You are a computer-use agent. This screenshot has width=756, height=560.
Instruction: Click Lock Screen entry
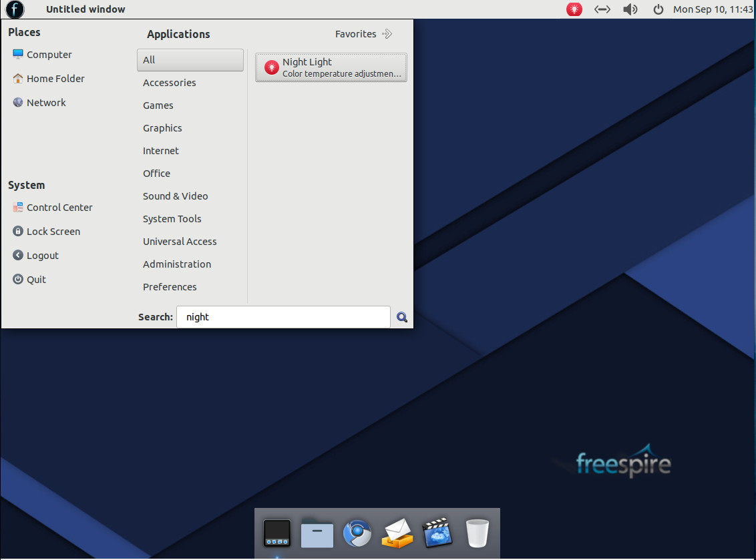[47, 232]
